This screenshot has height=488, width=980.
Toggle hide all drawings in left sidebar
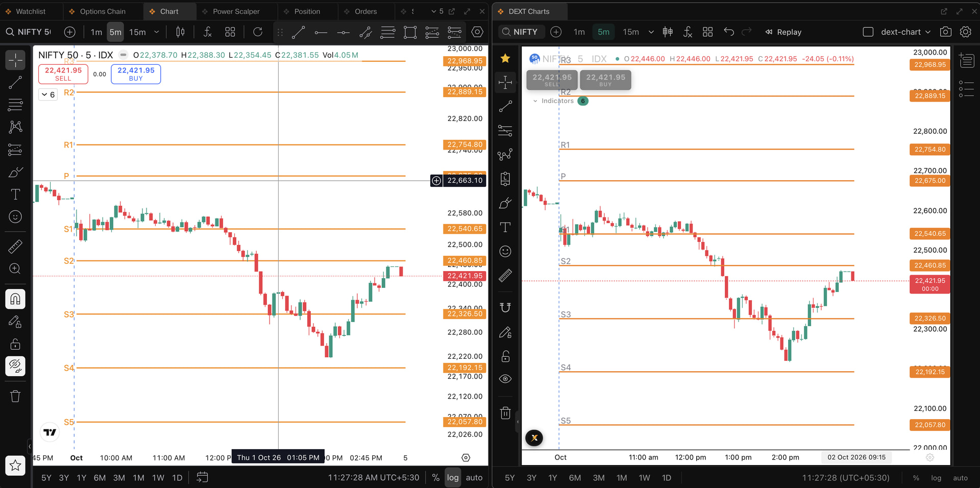pyautogui.click(x=15, y=366)
